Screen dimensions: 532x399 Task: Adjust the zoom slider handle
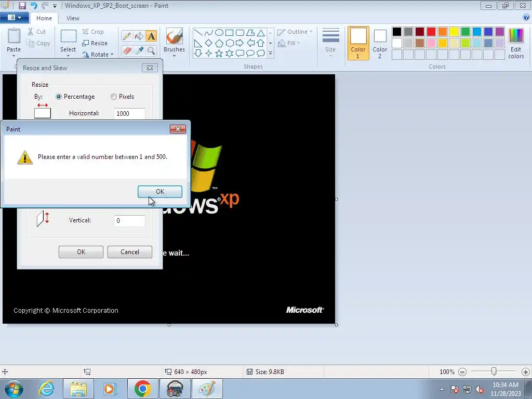494,371
